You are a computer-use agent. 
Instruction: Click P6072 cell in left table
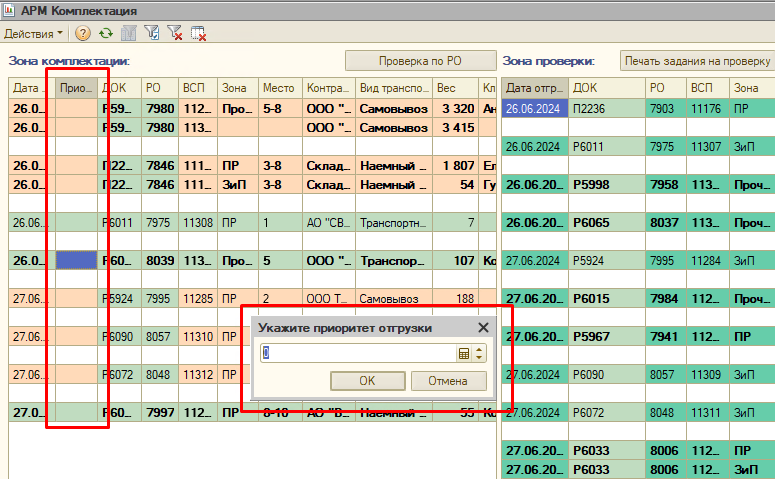tap(119, 375)
